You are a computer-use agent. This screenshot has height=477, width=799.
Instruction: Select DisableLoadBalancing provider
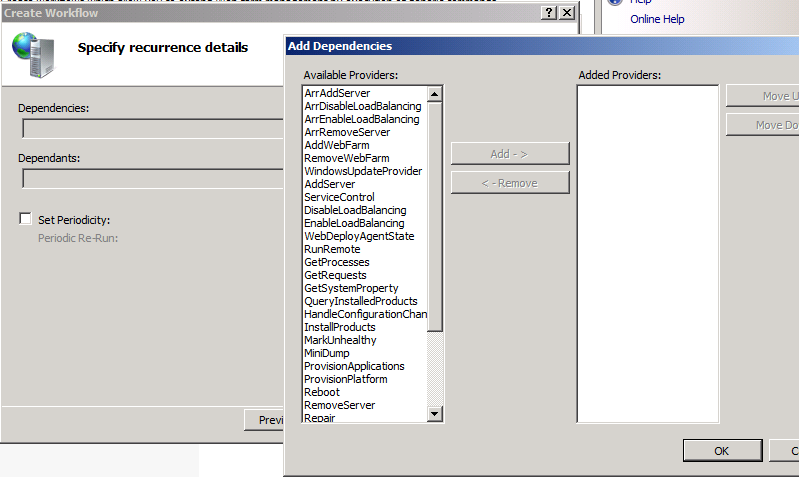click(355, 210)
